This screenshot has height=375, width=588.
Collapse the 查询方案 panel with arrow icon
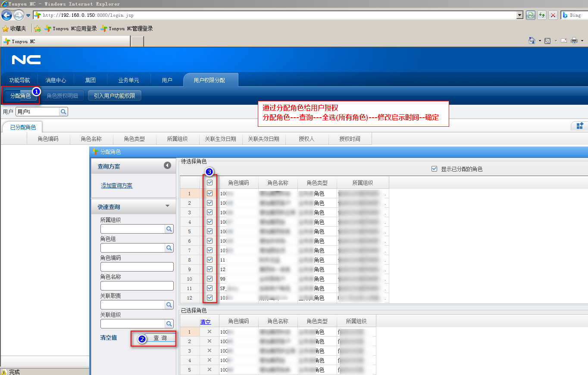pos(168,166)
